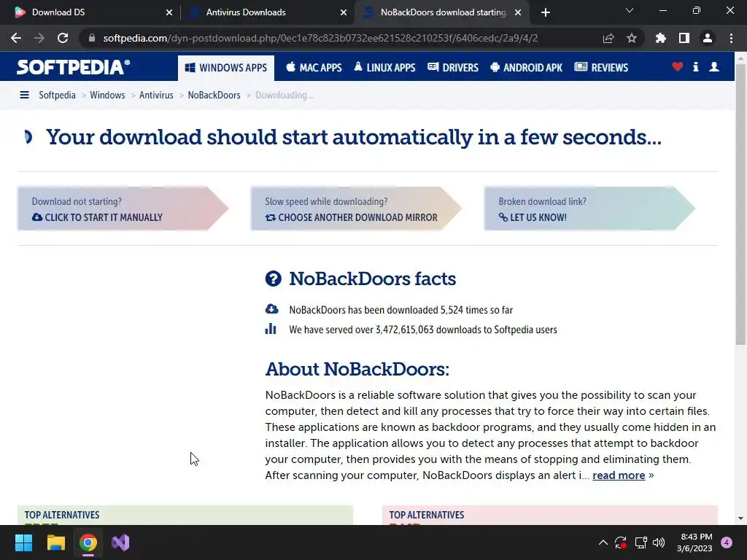Click the forward navigation arrow

39,38
